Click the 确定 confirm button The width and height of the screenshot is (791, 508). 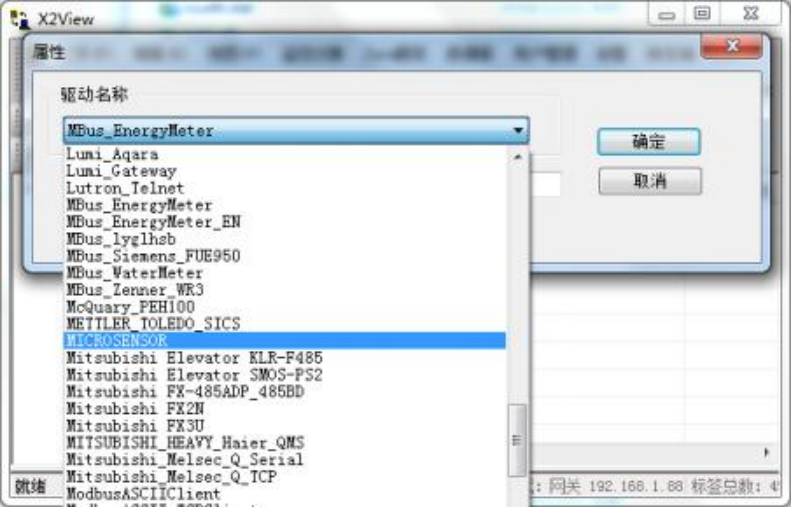point(649,142)
